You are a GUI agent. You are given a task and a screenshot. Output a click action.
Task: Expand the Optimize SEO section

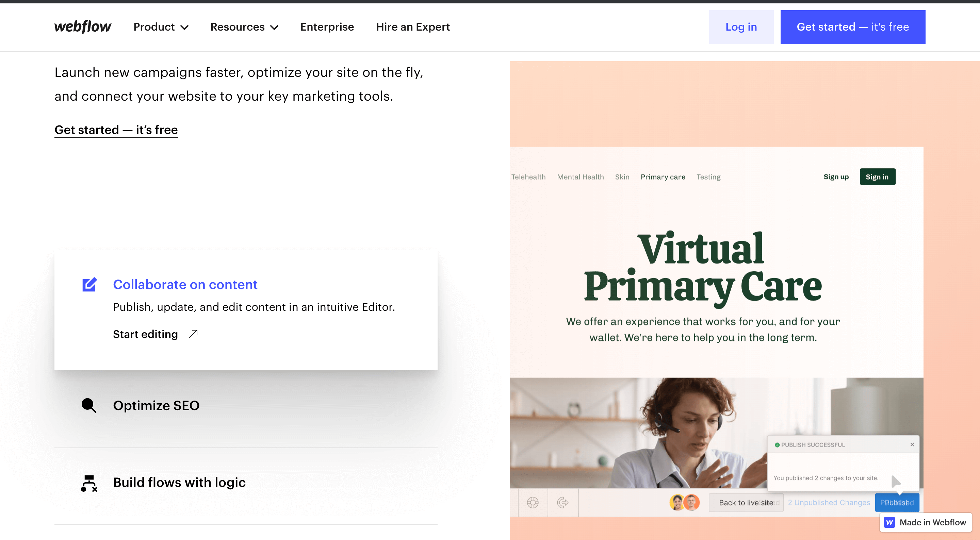[156, 405]
